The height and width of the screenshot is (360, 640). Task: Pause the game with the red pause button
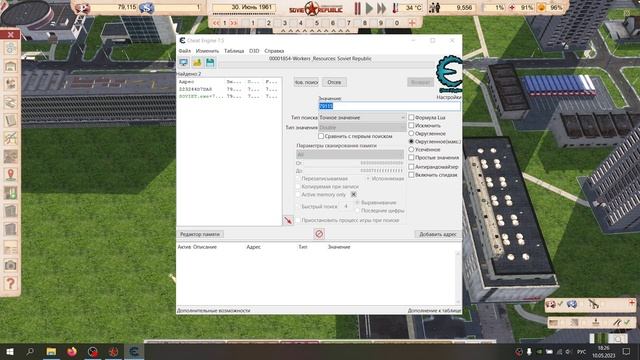pyautogui.click(x=358, y=8)
